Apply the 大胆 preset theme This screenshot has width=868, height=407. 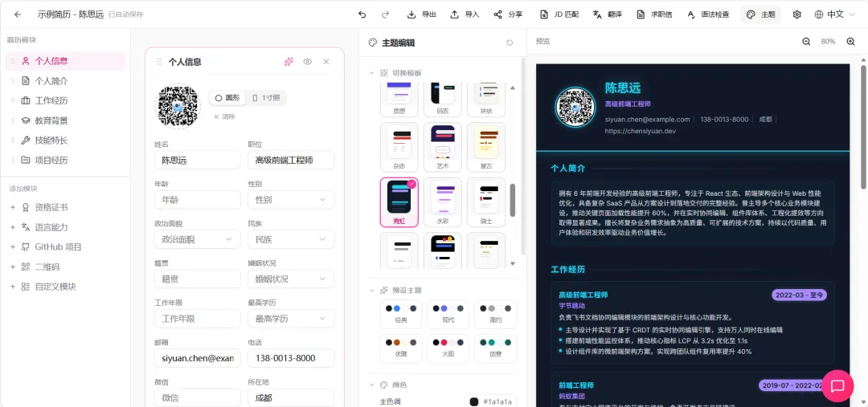(448, 348)
